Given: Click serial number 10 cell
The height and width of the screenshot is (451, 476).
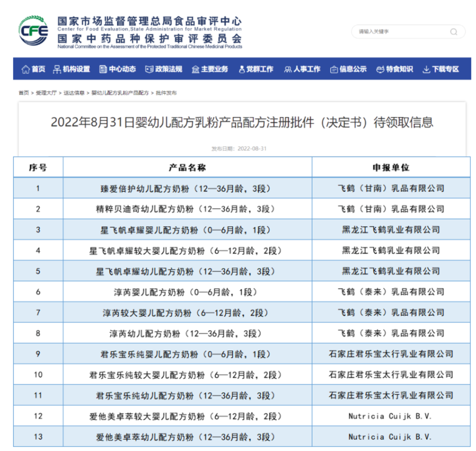Looking at the screenshot, I should click(38, 374).
